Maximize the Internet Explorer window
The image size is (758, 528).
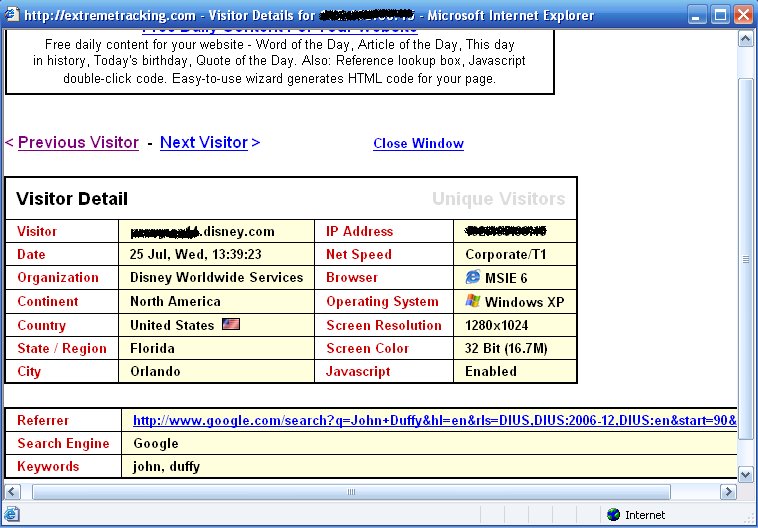(x=720, y=15)
